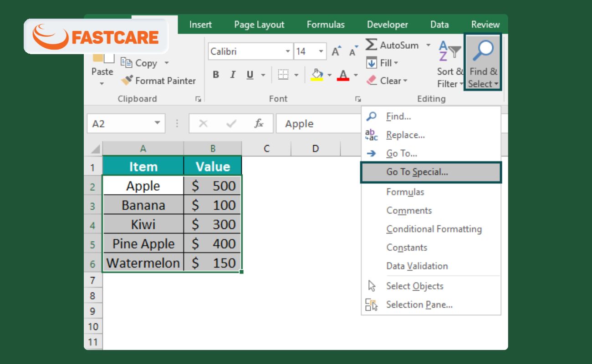Select the Kiwi cell
Viewport: 592px width, 364px height.
tap(143, 224)
